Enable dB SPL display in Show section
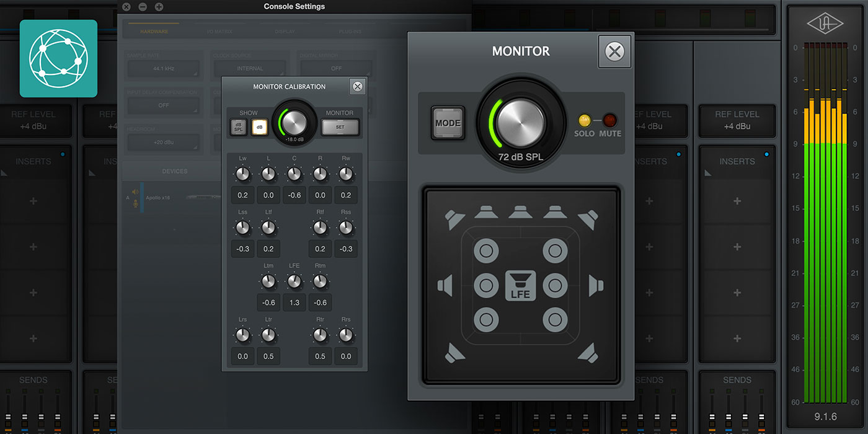The width and height of the screenshot is (868, 434). pos(238,127)
